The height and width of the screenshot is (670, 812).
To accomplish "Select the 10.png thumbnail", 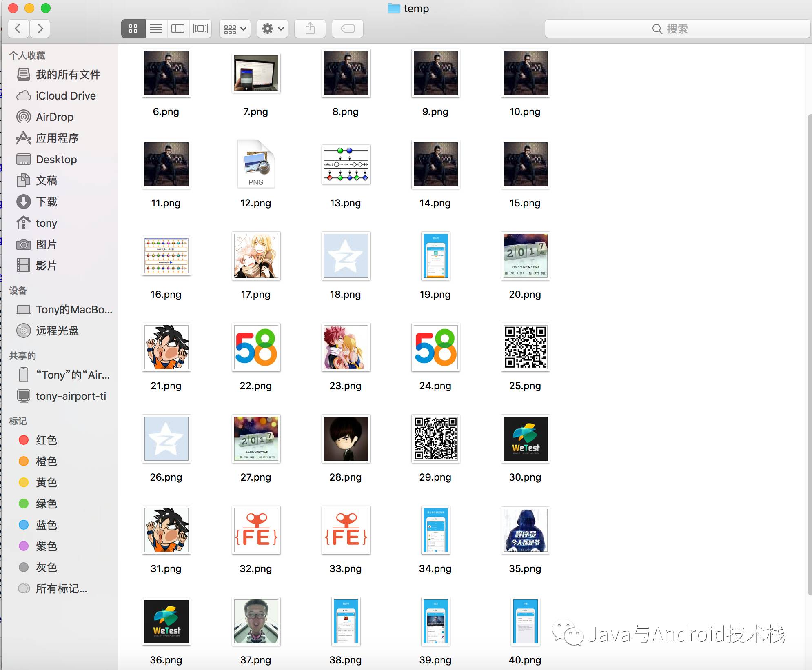I will tap(526, 73).
